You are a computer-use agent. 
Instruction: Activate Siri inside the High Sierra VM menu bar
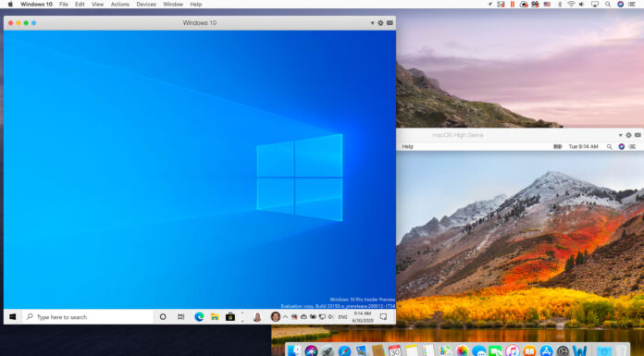[622, 147]
